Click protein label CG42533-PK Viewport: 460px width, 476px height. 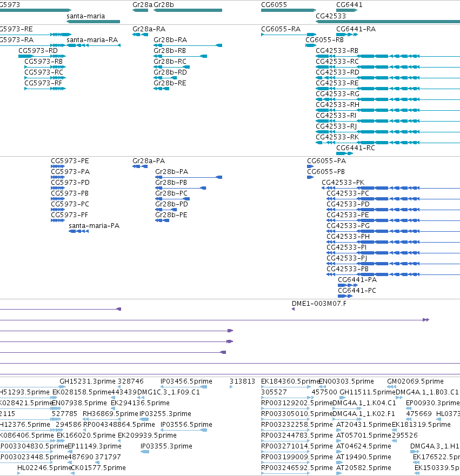point(343,183)
